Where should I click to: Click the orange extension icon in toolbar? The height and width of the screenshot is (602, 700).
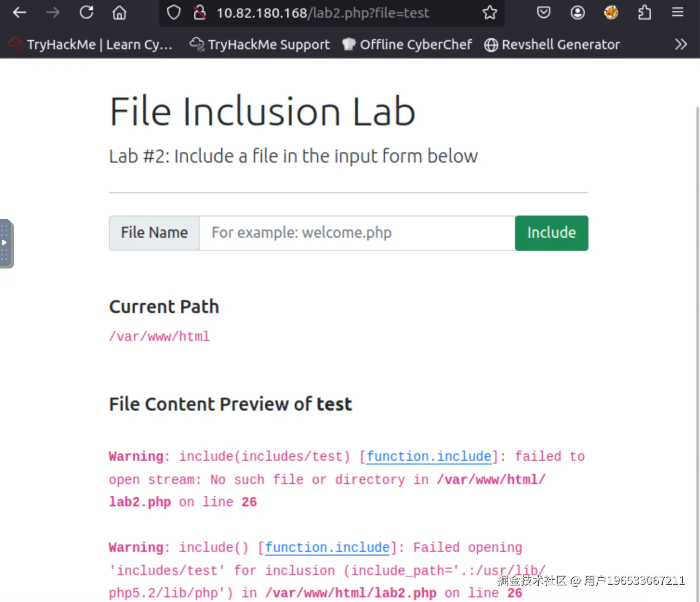(x=611, y=13)
